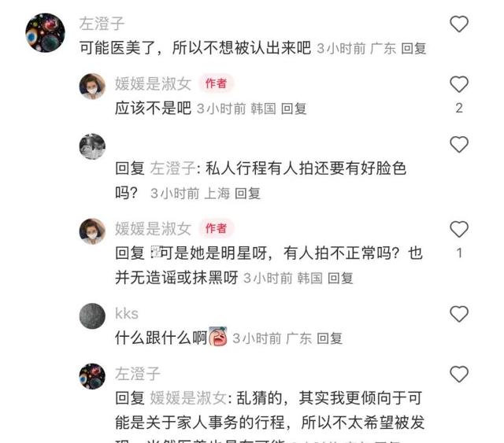The height and width of the screenshot is (443, 504).
Task: Open kks's gray moon avatar
Action: coord(92,316)
